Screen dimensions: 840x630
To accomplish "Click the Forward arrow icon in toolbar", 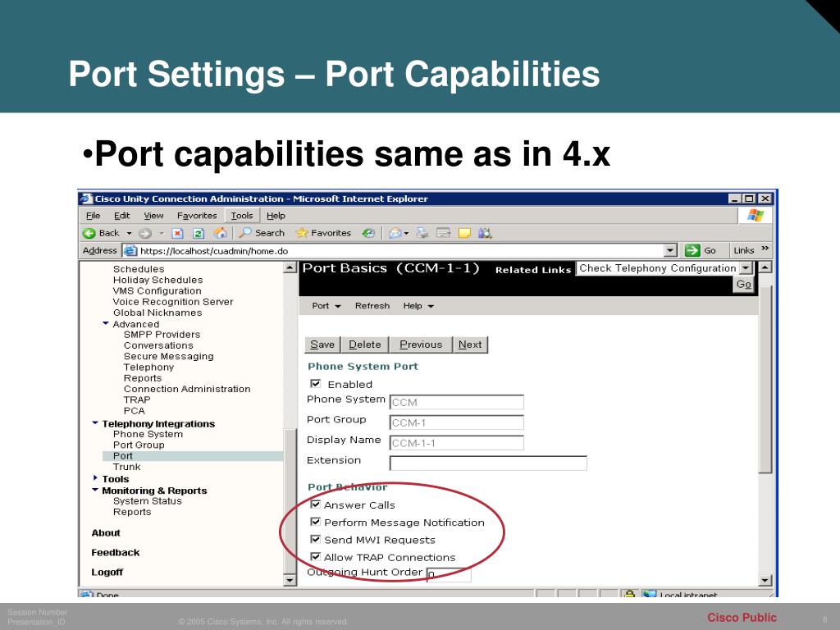I will click(x=144, y=233).
